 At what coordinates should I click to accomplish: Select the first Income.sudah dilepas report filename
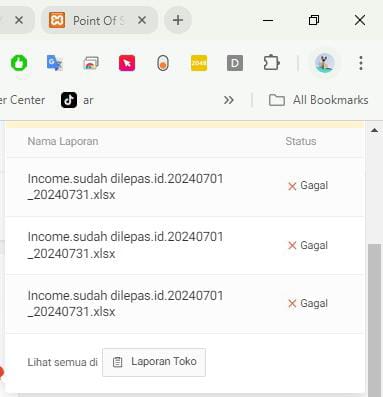click(x=125, y=187)
